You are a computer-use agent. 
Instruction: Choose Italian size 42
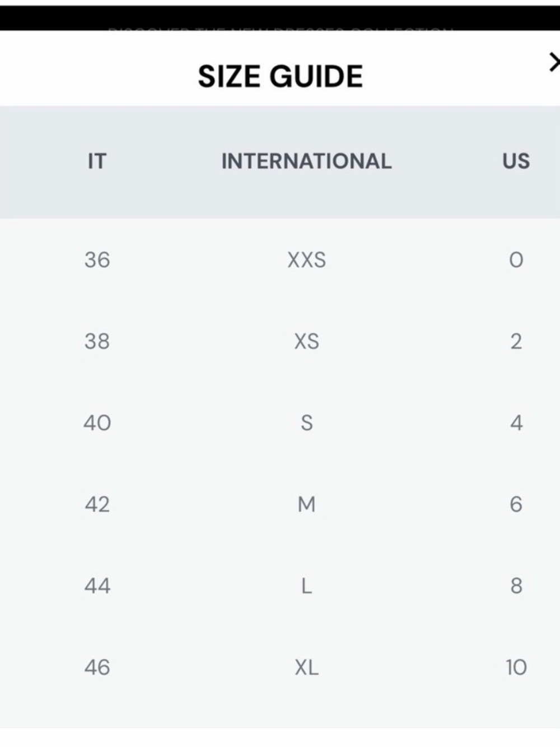(x=97, y=504)
